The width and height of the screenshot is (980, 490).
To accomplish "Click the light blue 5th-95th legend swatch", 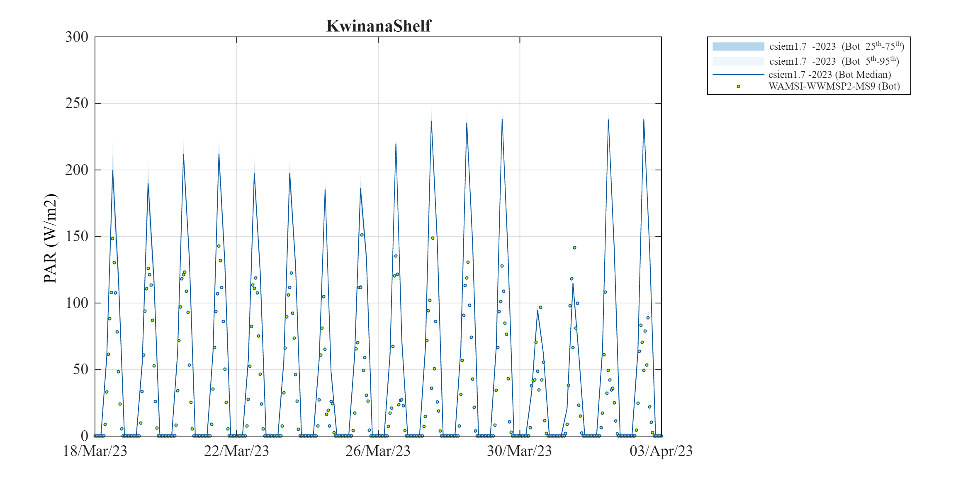I will (x=738, y=61).
